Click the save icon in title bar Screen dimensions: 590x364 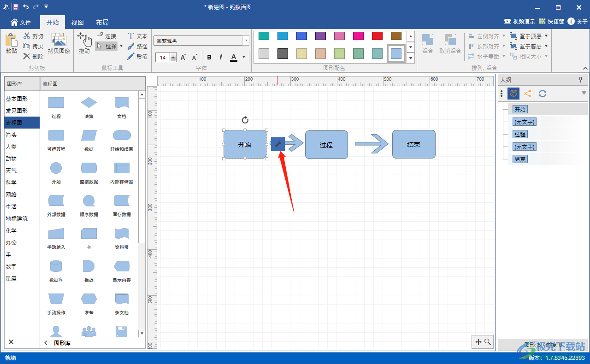tap(15, 7)
